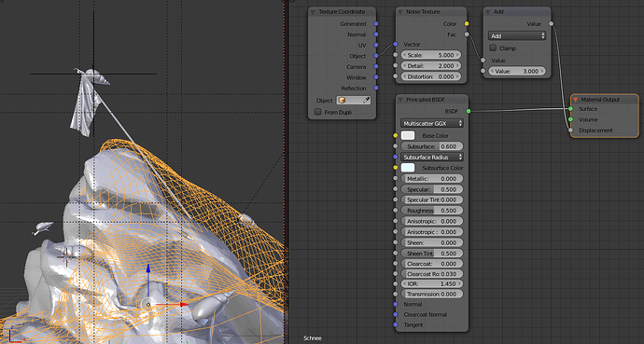Click the Noise Scale value field
Viewport: 644px width, 344px height.
click(430, 55)
